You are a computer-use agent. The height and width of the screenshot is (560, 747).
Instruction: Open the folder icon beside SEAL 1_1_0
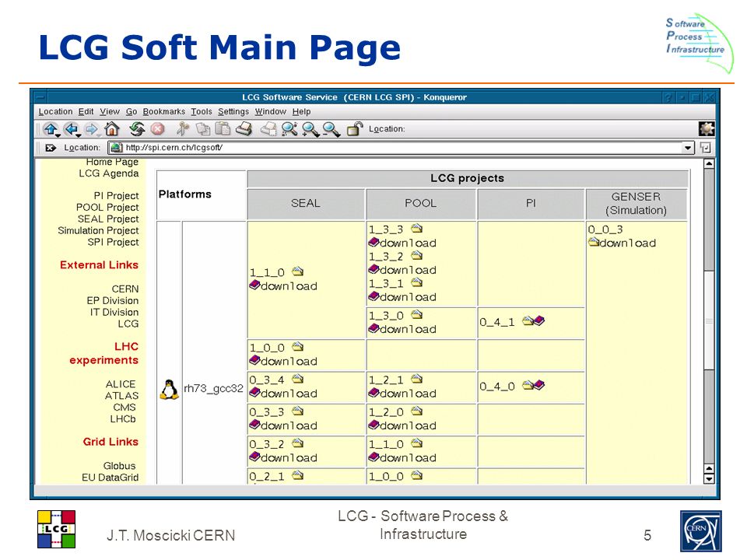pos(298,271)
